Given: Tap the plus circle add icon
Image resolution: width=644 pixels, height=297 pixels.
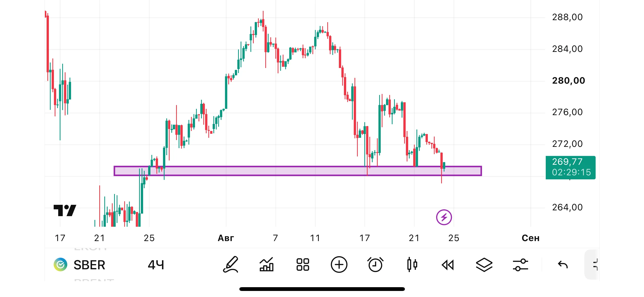Looking at the screenshot, I should pos(339,265).
